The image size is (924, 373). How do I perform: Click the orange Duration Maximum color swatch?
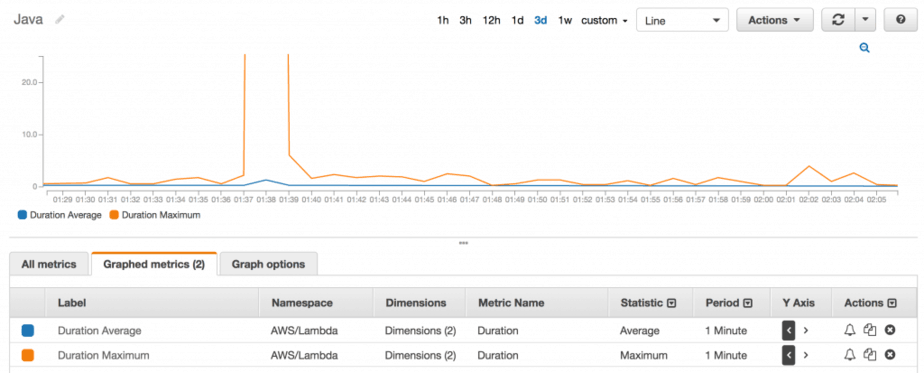click(27, 355)
